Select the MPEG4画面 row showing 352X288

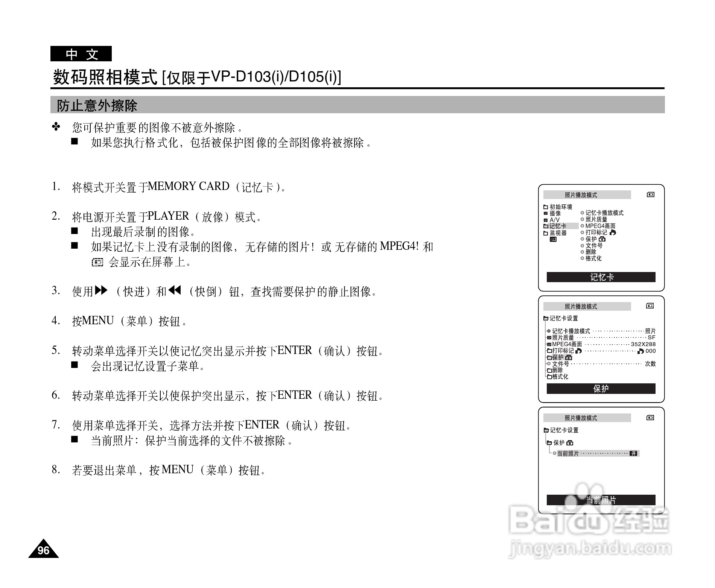coord(601,344)
